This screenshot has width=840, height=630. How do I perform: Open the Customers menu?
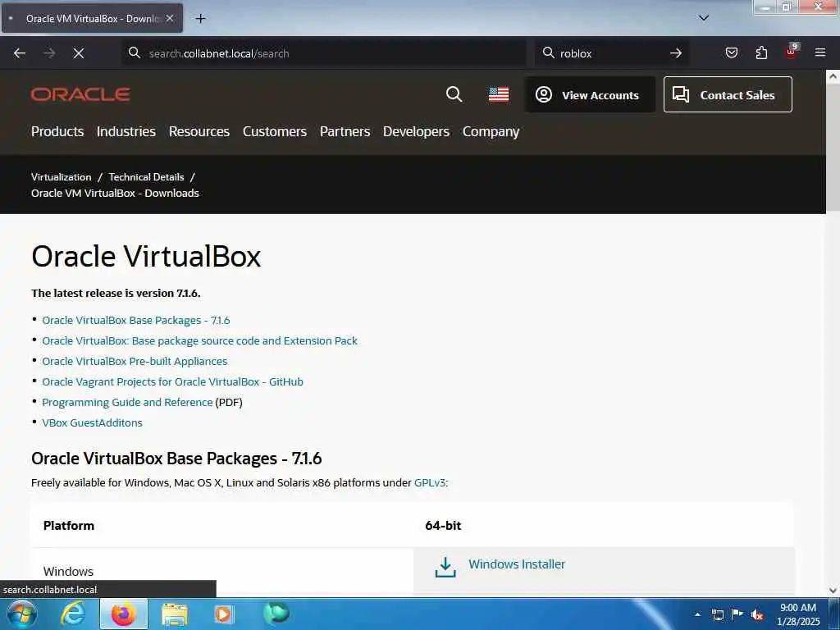[274, 131]
